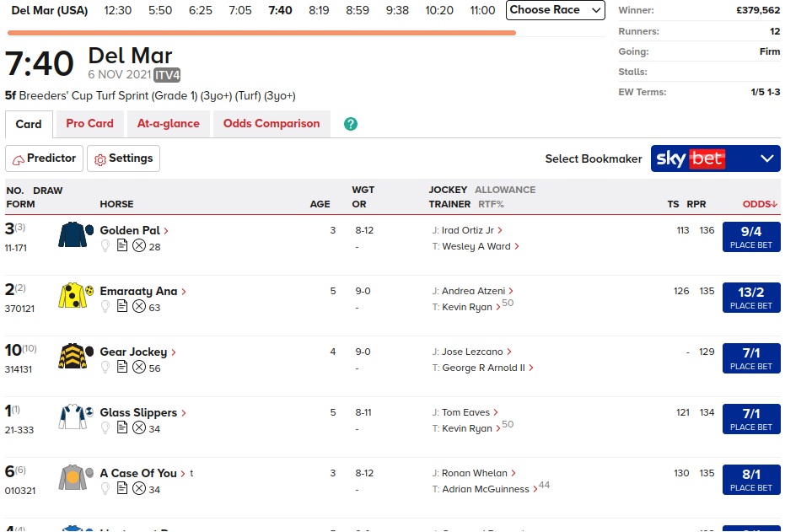The image size is (785, 532).
Task: Click A Case Of You lightbulb icon
Action: point(105,488)
